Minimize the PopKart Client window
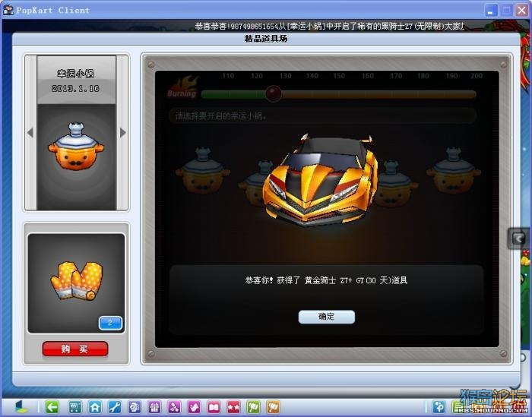Screen dimensions: 532x417 491,11
